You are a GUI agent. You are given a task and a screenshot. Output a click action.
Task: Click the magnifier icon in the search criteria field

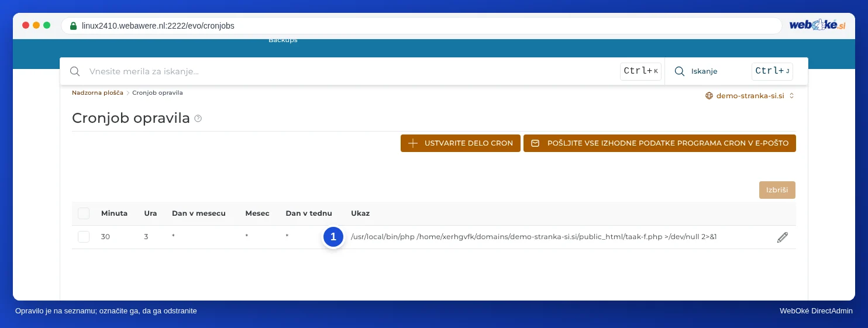[75, 71]
